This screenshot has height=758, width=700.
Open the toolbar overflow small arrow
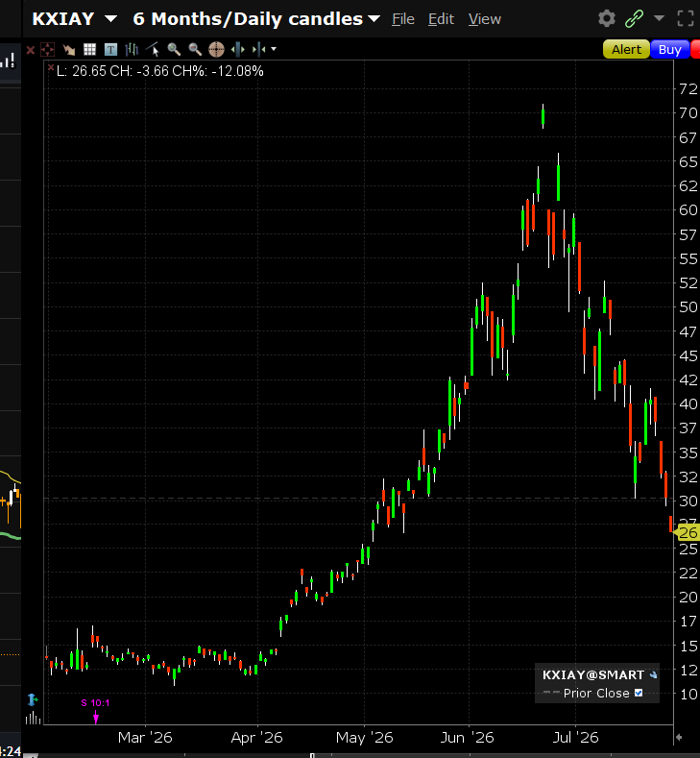pos(274,49)
